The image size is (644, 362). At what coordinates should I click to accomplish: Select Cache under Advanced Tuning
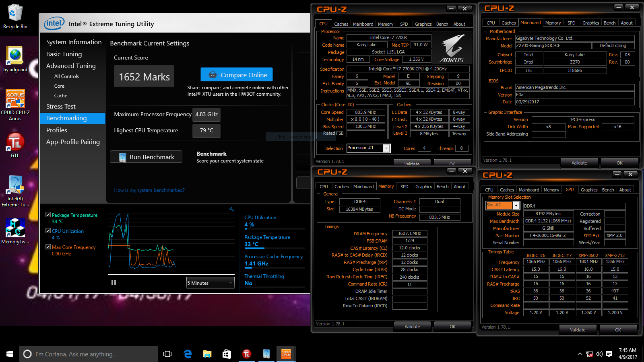[x=61, y=96]
